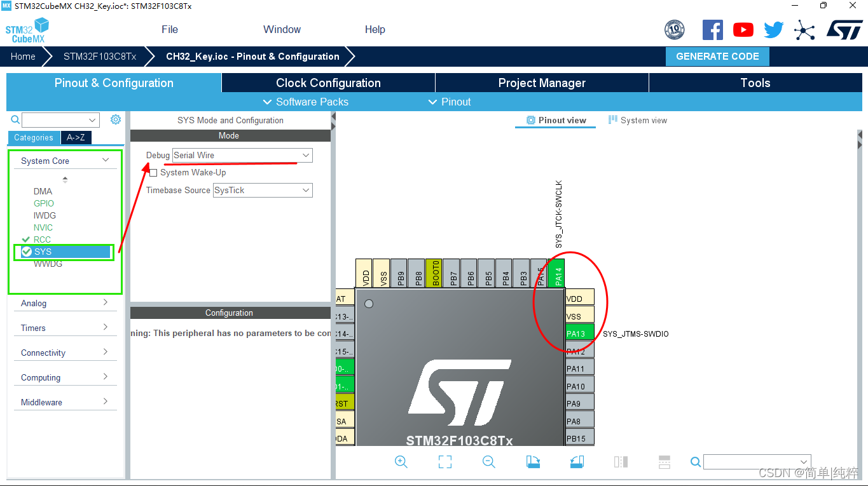Image resolution: width=868 pixels, height=486 pixels.
Task: Go to Home breadcrumb
Action: [x=23, y=56]
